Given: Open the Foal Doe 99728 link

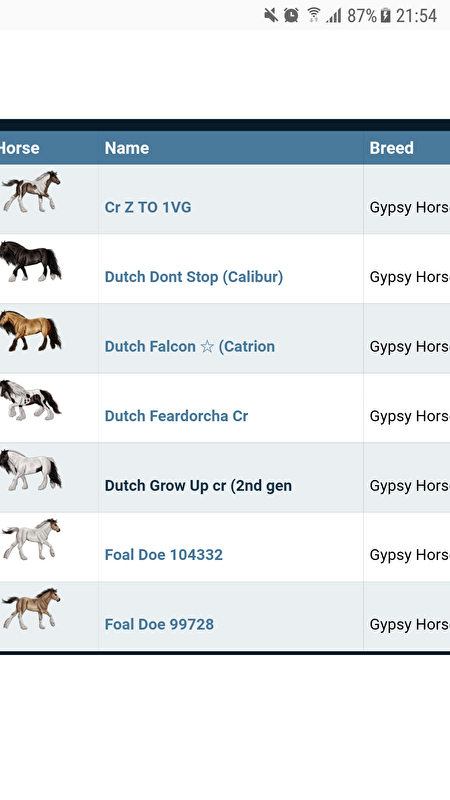Looking at the screenshot, I should click(159, 624).
